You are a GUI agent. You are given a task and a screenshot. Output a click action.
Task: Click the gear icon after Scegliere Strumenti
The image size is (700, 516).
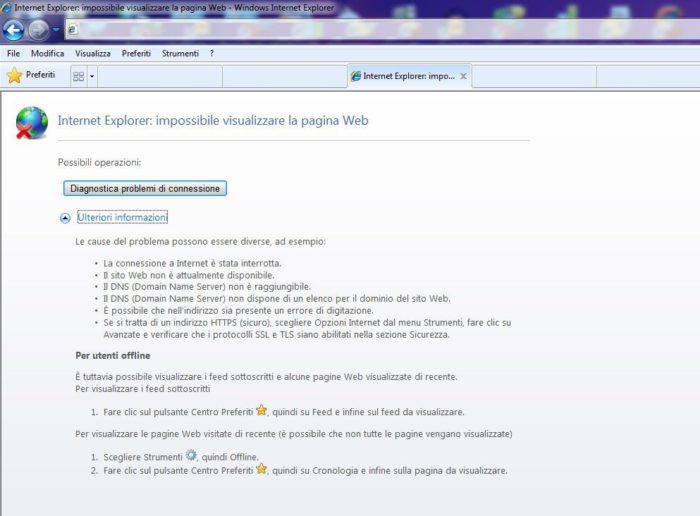191,455
